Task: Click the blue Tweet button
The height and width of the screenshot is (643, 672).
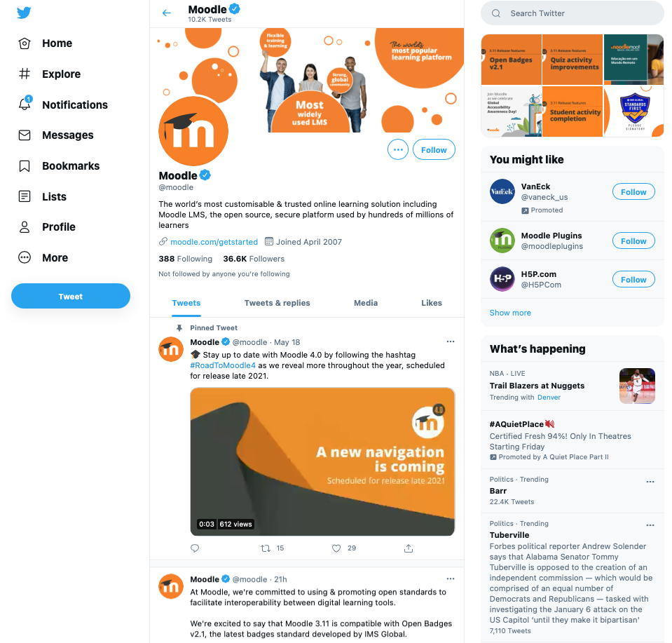Action: (x=71, y=296)
